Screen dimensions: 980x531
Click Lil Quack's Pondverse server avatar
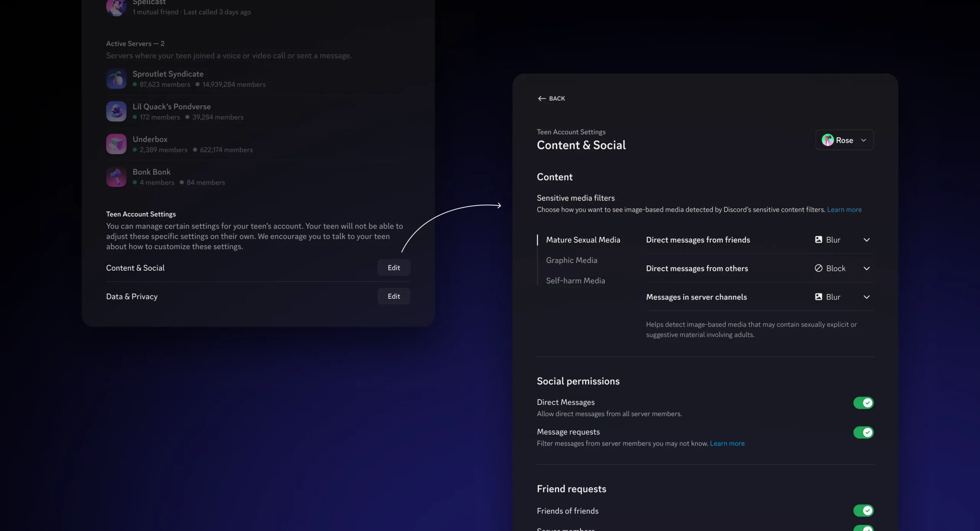(116, 111)
